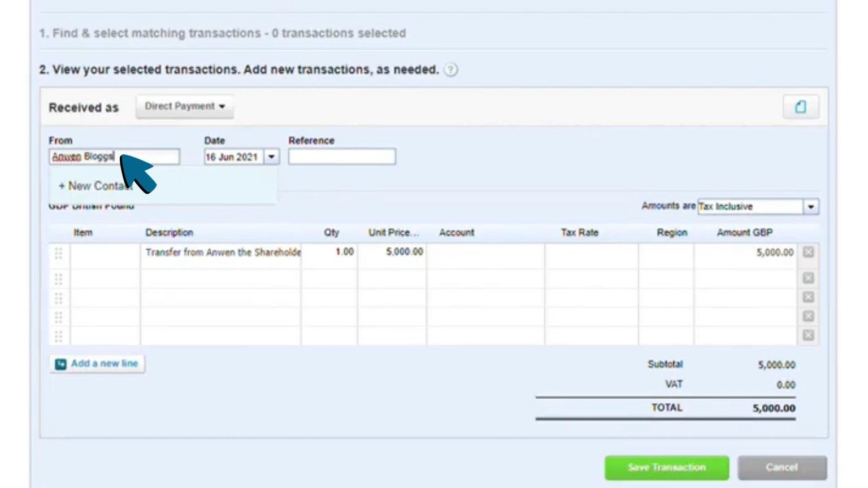Delete the first line item using its X icon
Viewport: 868px width, 488px height.
coord(807,252)
